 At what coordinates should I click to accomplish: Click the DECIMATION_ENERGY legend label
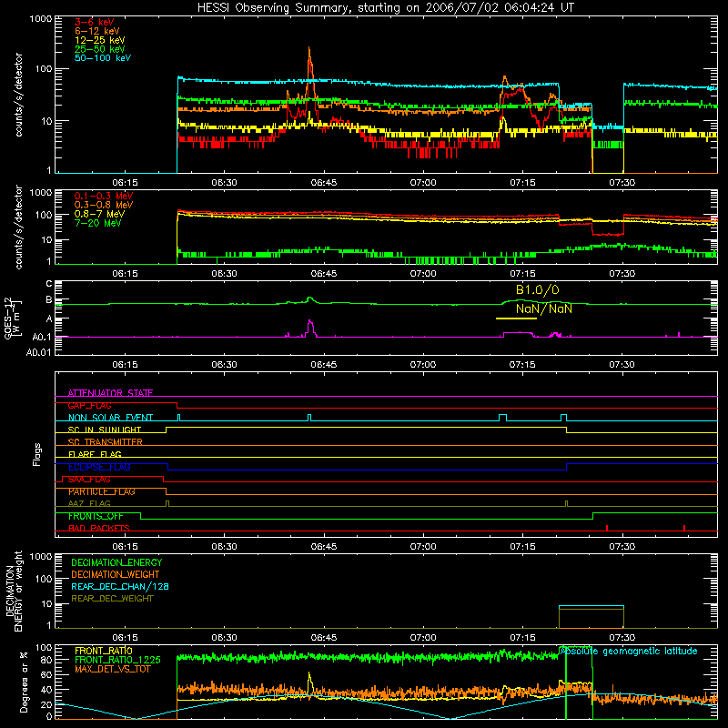tap(116, 562)
